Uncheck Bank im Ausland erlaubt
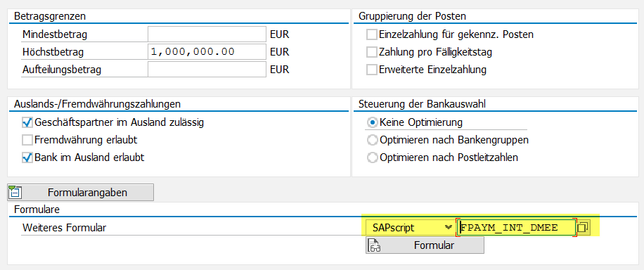The height and width of the screenshot is (270, 644). point(27,157)
